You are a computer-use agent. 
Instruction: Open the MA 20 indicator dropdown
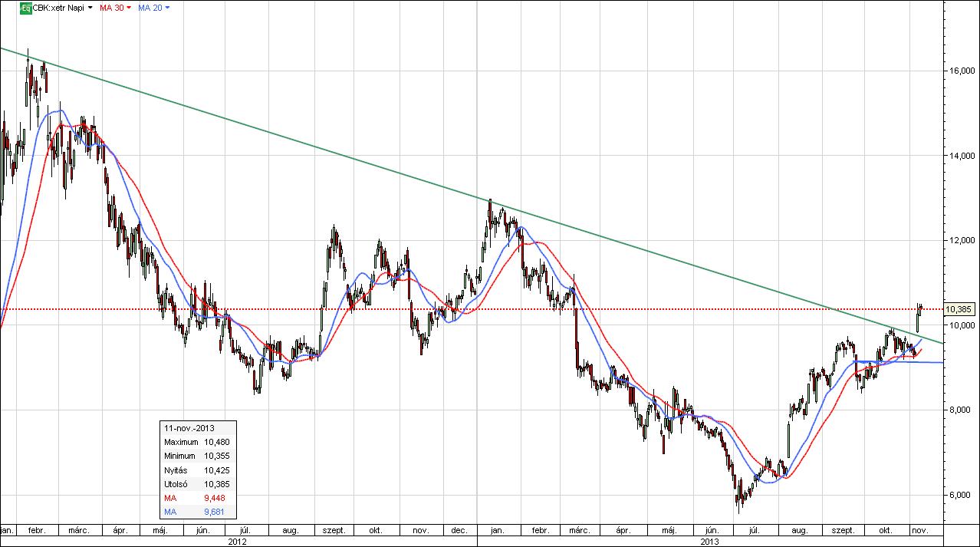(x=168, y=8)
